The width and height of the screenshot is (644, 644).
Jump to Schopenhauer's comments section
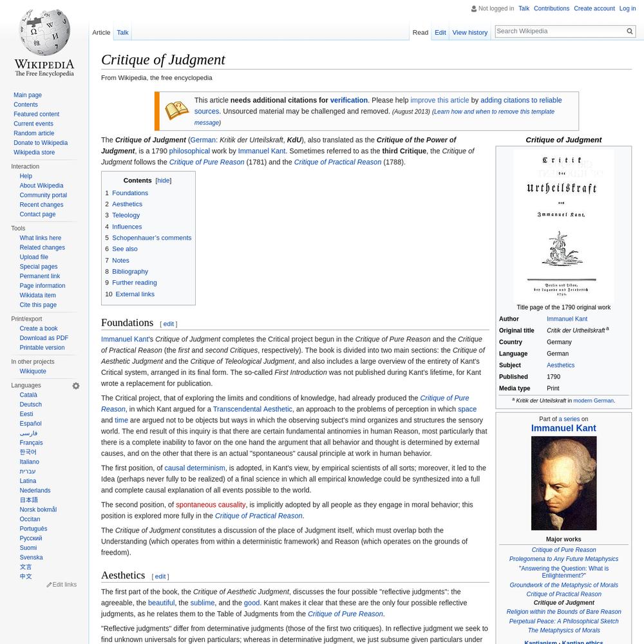[151, 238]
